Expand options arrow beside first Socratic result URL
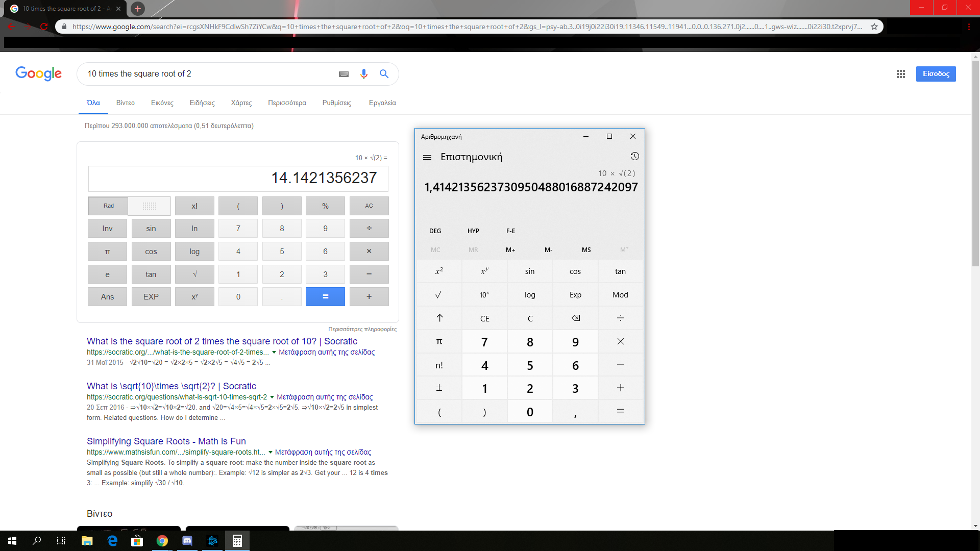Viewport: 980px width, 551px height. coord(274,352)
